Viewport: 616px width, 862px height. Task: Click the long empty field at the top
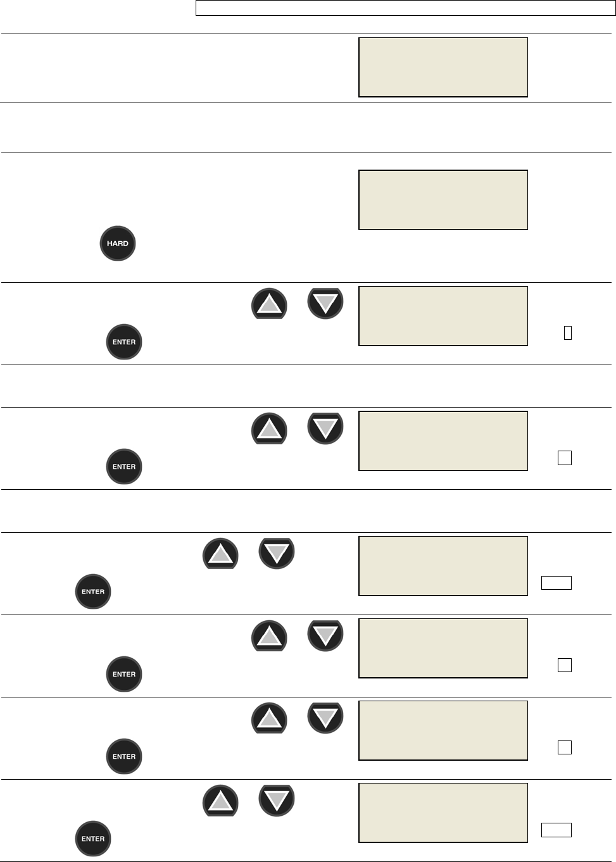coord(405,8)
